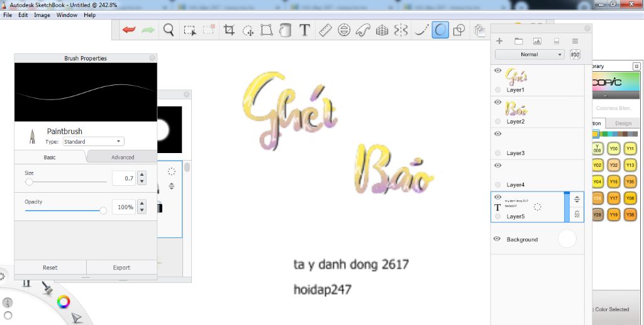Close the Copic Library panel
This screenshot has width=644, height=325.
[x=636, y=66]
